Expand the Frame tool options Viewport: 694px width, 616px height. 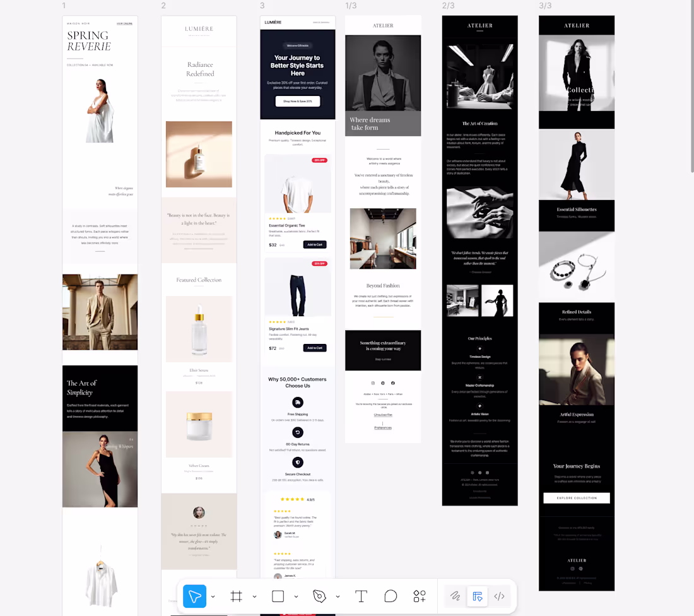(254, 596)
